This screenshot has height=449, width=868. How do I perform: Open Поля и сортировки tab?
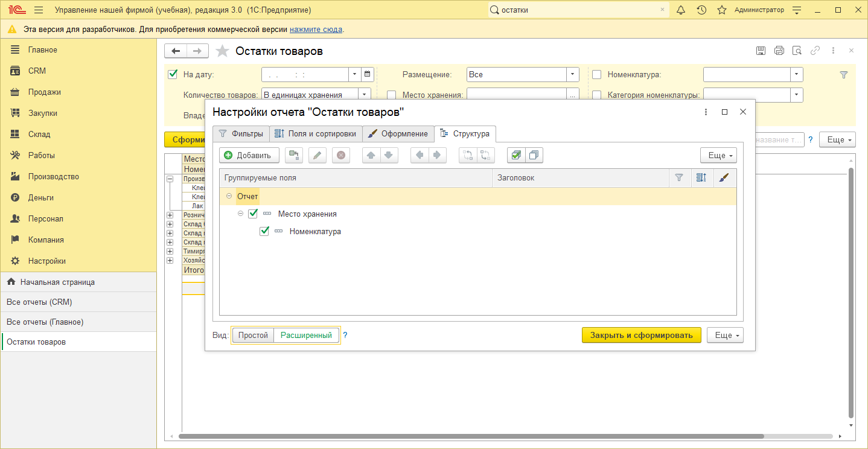[x=316, y=134]
